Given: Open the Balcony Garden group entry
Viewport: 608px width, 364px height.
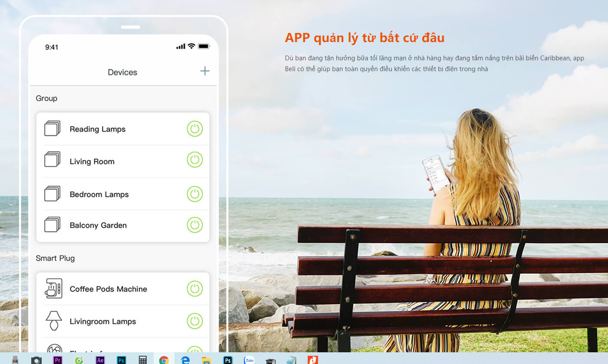Looking at the screenshot, I should point(98,226).
